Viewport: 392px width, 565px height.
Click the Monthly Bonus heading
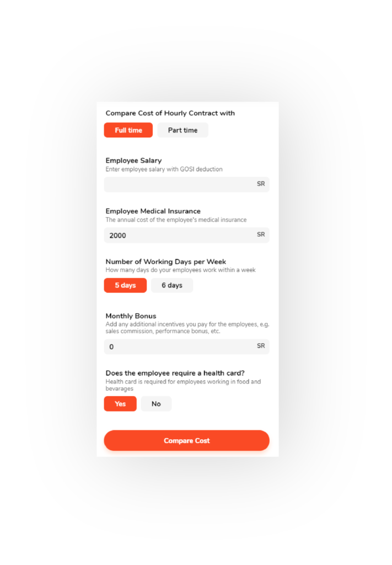click(131, 316)
